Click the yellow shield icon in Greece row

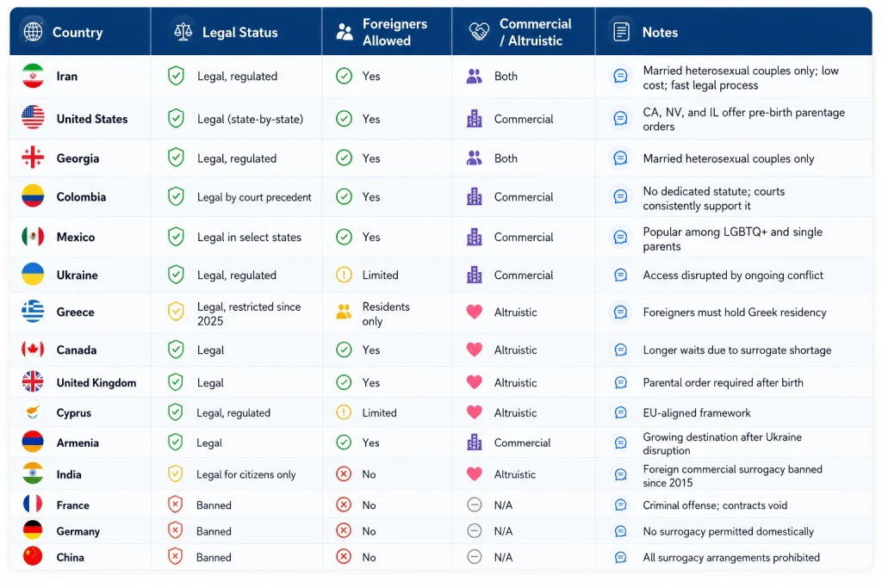pos(176,312)
